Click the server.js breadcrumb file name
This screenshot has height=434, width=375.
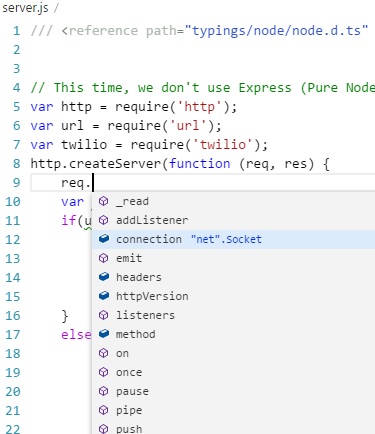pyautogui.click(x=25, y=8)
